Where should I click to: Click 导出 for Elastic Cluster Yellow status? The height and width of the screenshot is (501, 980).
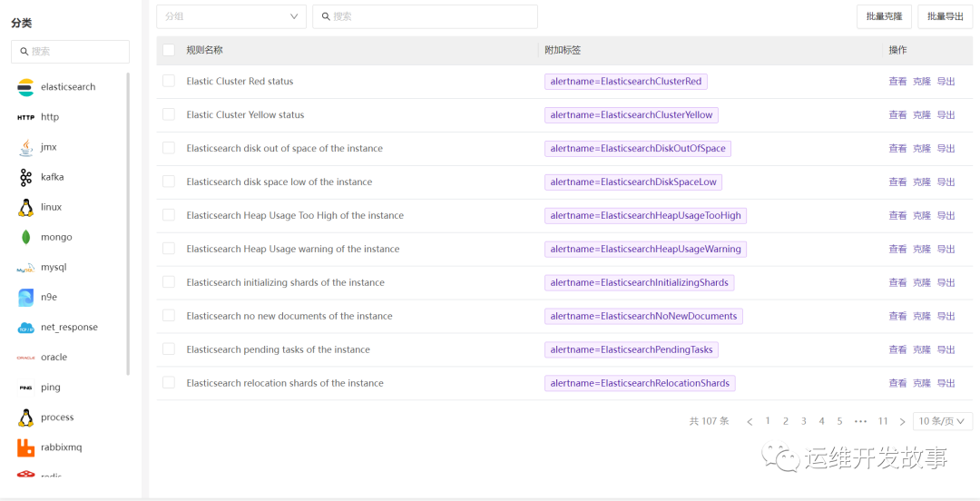click(x=946, y=115)
